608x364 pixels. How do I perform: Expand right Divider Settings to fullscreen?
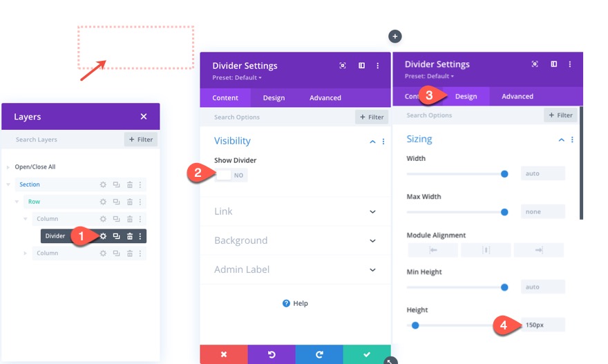tap(535, 64)
